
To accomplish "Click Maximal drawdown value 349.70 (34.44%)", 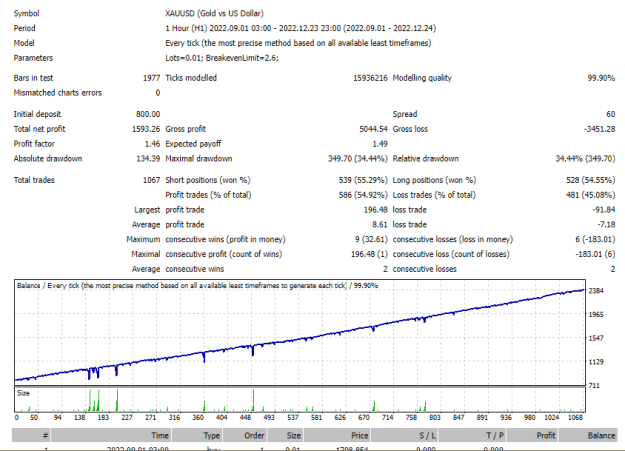I will coord(358,159).
